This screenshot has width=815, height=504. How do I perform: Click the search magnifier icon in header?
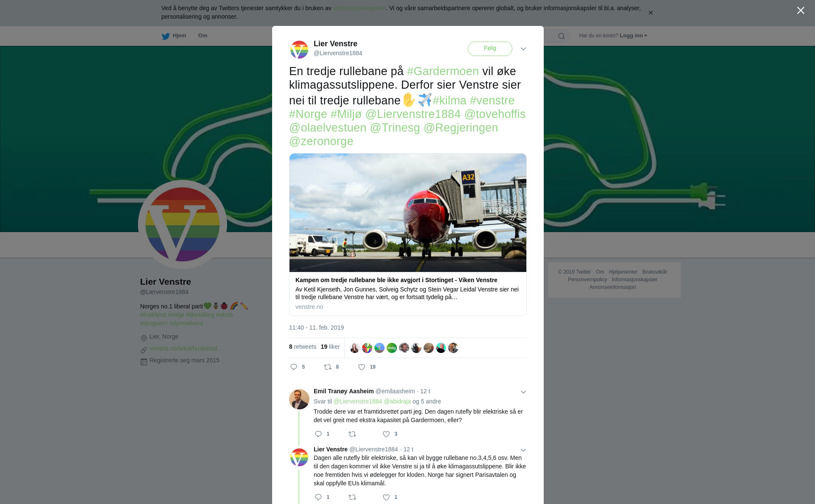click(x=562, y=36)
